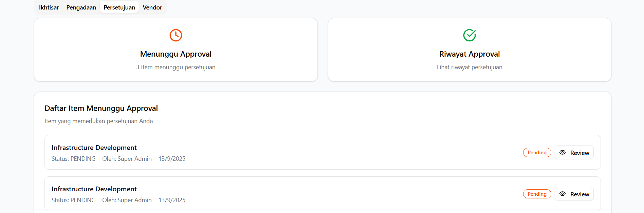Click the "Lihat riwayat persetujuan" text
Screen dimensions: 644x213
tap(470, 67)
